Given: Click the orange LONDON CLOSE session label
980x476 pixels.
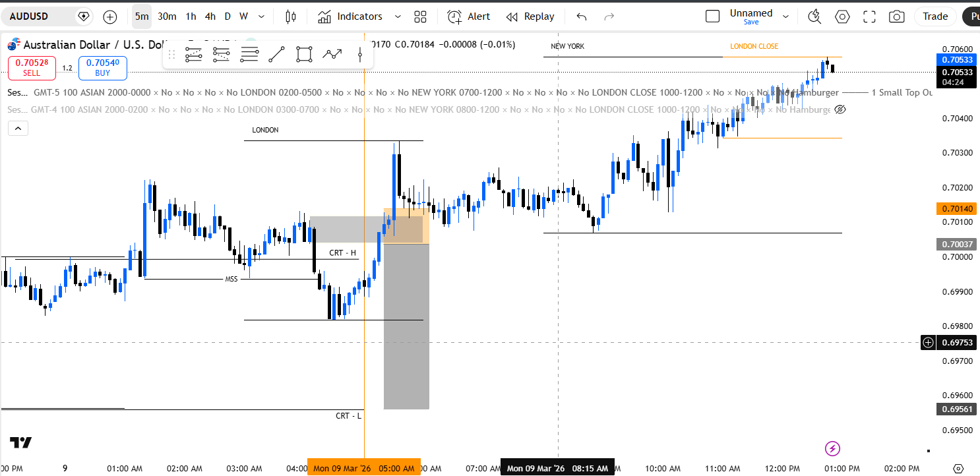Looking at the screenshot, I should [754, 46].
